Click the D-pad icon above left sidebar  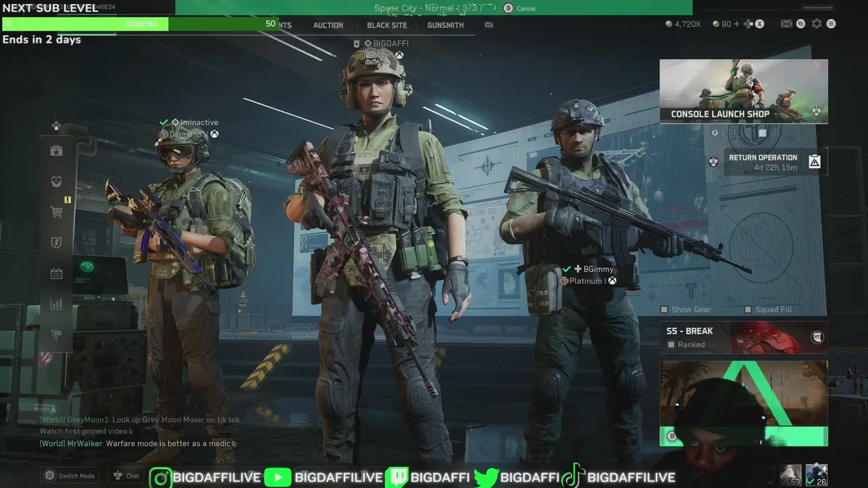point(56,125)
